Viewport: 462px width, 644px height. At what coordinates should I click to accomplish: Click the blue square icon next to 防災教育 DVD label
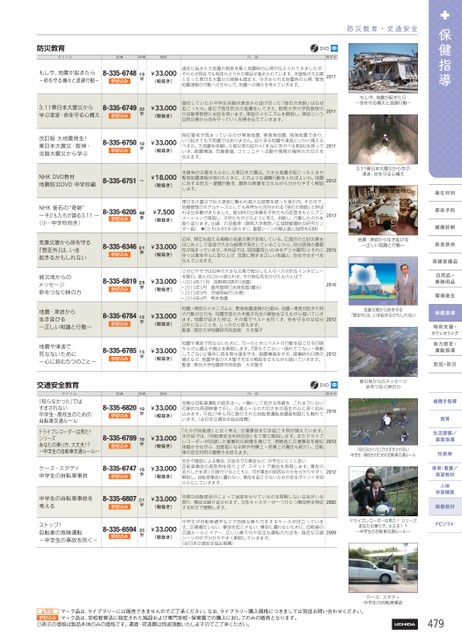tap(334, 48)
